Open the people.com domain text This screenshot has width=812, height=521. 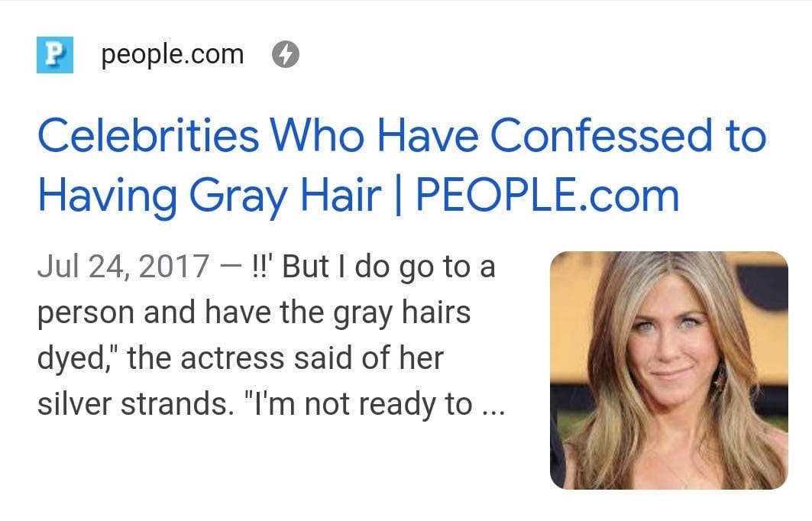[173, 55]
